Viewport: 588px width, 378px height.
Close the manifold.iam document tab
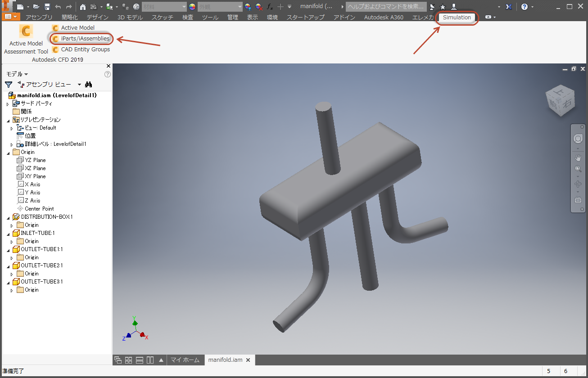tap(248, 360)
